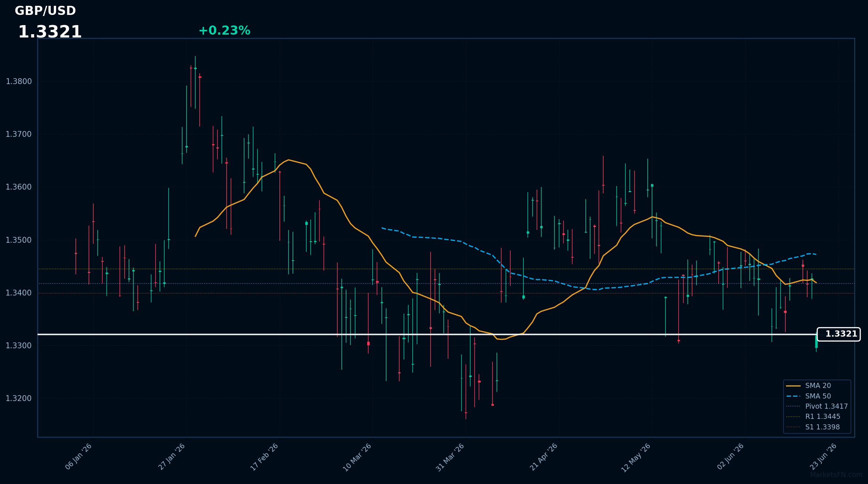Click the large 1.3321 price header

tap(50, 32)
